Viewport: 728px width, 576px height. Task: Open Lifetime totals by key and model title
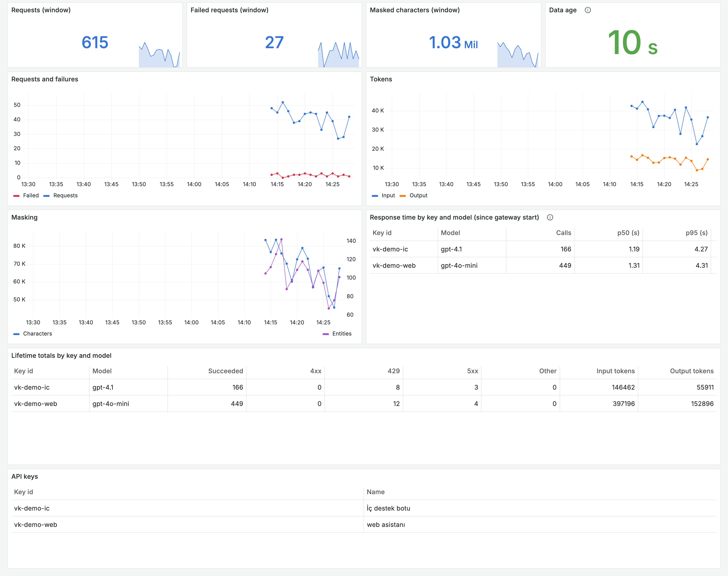(x=61, y=356)
